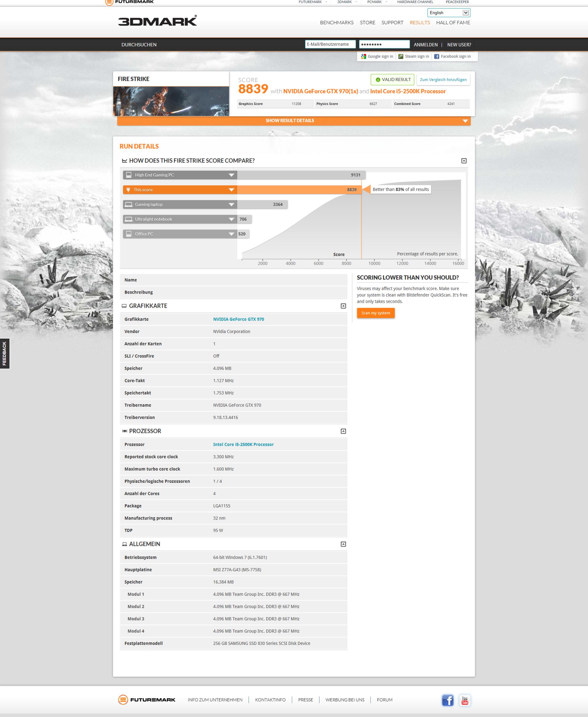Image resolution: width=588 pixels, height=717 pixels.
Task: Click the header NVIDIA GeForce GTX 970(1x) link
Action: coord(321,92)
